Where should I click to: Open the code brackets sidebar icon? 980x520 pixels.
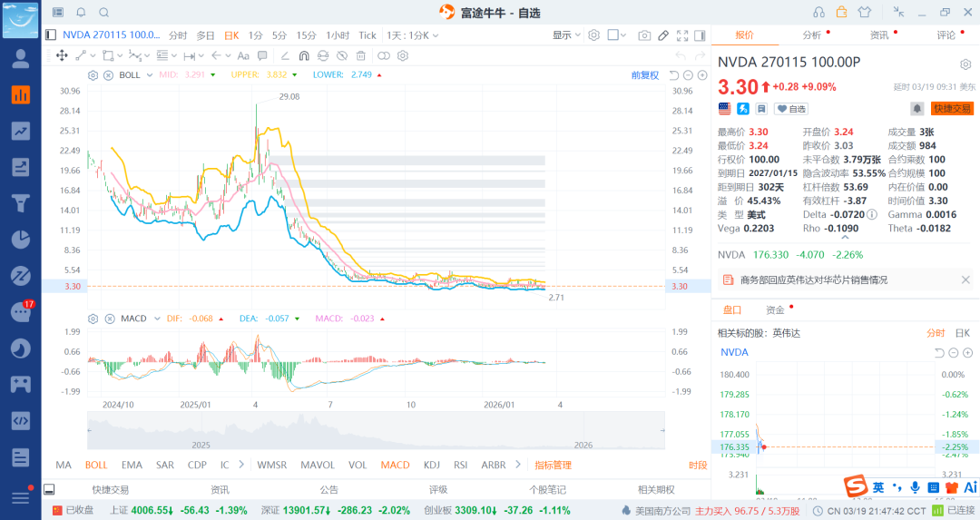click(21, 420)
